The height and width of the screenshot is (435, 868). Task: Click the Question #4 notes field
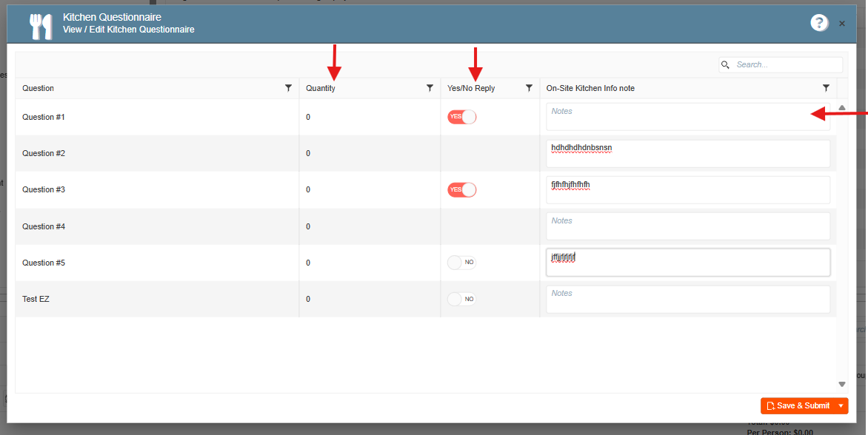688,226
